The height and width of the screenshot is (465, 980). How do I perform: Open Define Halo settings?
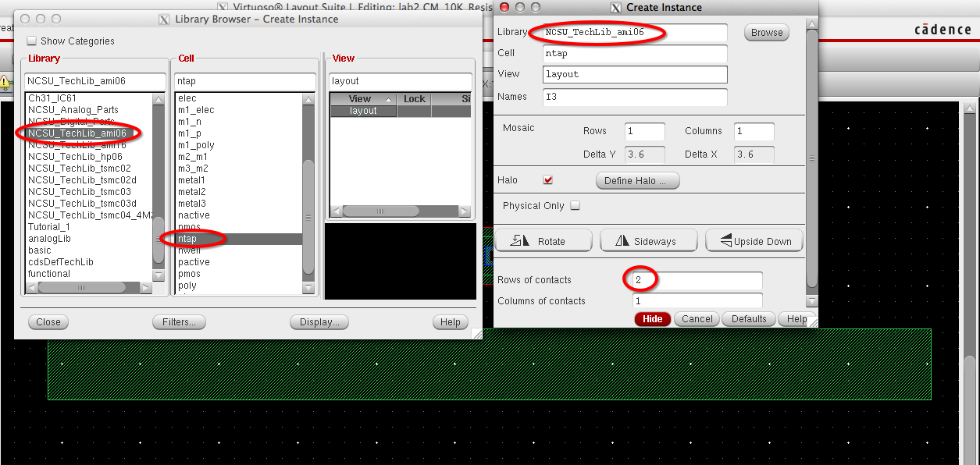pyautogui.click(x=638, y=181)
